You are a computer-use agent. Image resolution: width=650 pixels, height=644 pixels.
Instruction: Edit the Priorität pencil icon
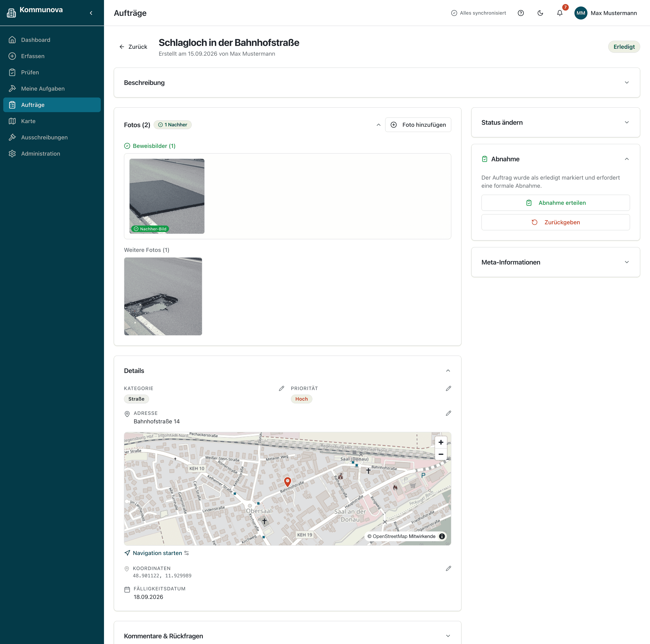[x=448, y=388]
